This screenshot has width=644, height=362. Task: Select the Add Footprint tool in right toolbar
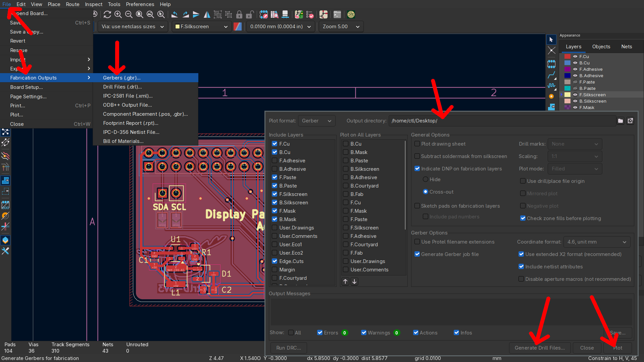[x=551, y=64]
